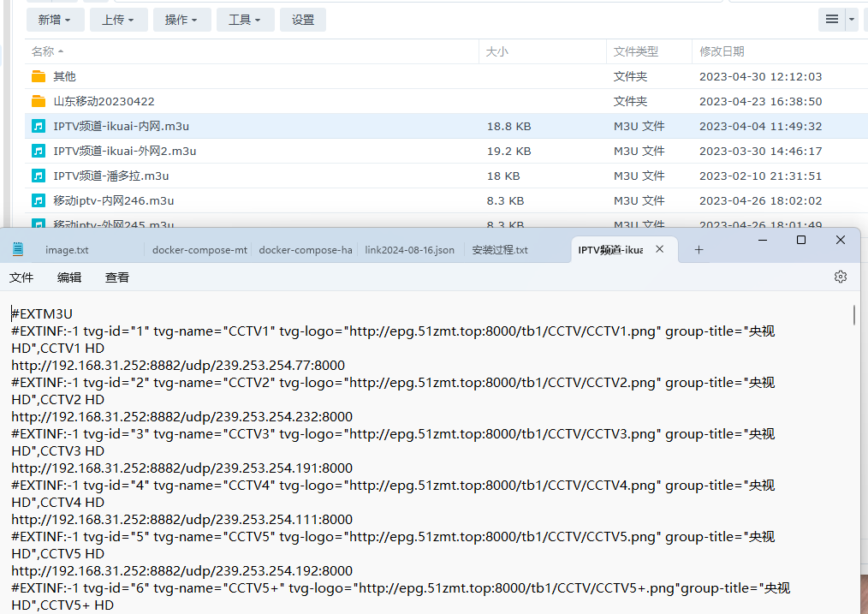Click the 其他 folder icon

coord(39,76)
